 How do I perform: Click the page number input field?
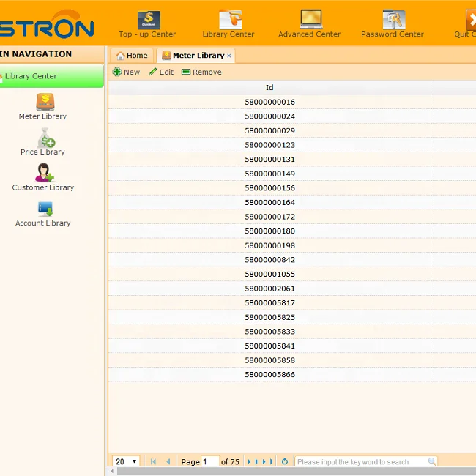click(x=210, y=461)
